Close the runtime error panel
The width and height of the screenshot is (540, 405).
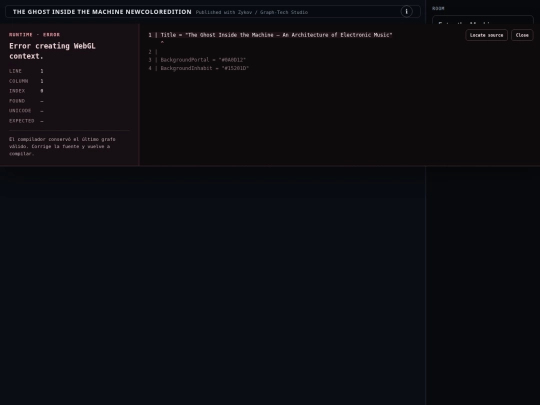coord(522,35)
